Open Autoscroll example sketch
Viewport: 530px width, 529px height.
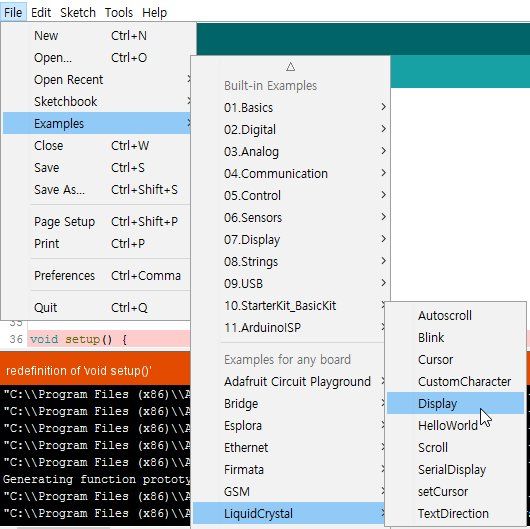[x=455, y=315]
